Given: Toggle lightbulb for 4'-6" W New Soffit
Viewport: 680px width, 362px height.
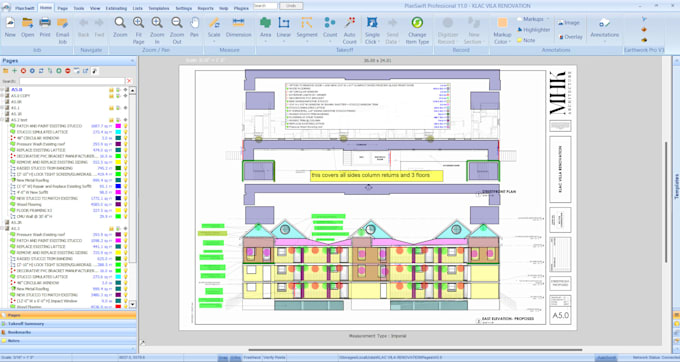Looking at the screenshot, I should coord(126,192).
